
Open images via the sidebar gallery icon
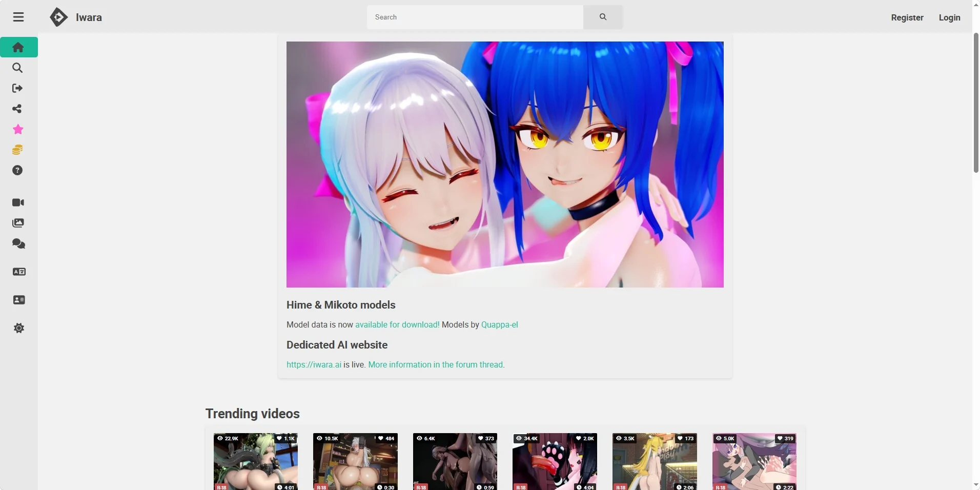point(18,223)
